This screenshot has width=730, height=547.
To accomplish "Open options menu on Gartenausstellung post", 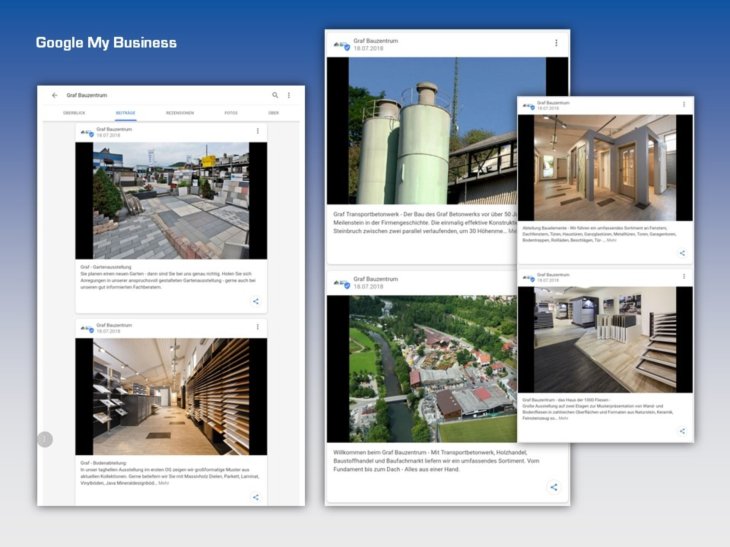I will tap(257, 131).
